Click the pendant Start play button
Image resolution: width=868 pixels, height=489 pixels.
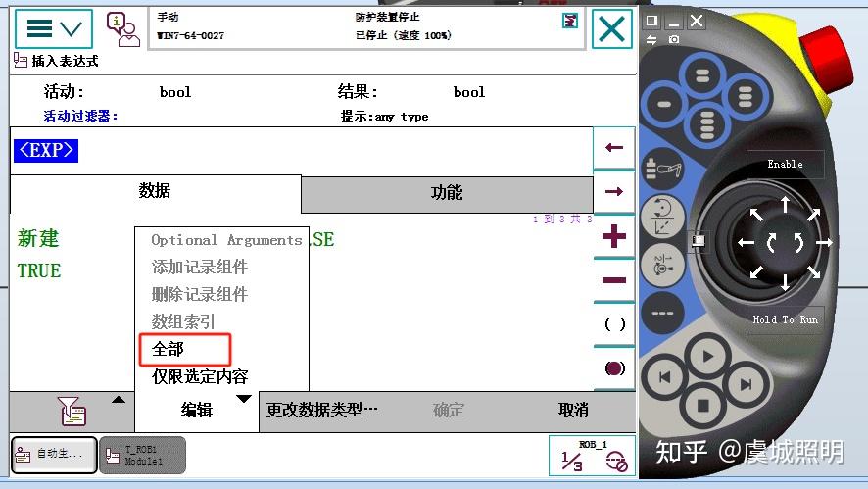(707, 357)
